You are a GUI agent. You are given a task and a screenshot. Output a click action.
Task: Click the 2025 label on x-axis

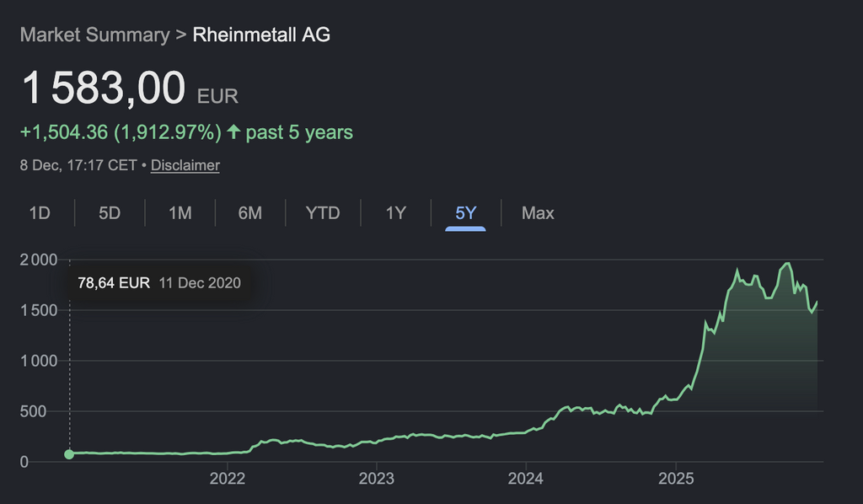pos(676,480)
